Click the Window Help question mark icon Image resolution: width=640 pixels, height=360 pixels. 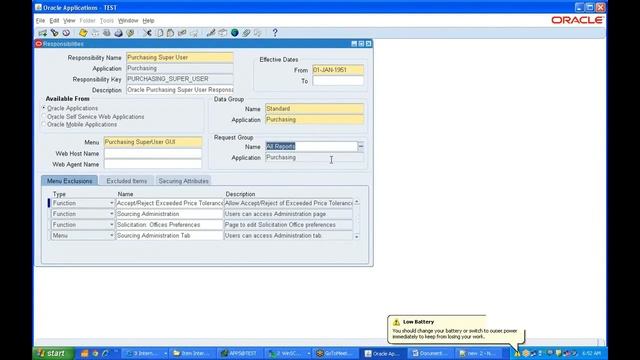(x=275, y=33)
